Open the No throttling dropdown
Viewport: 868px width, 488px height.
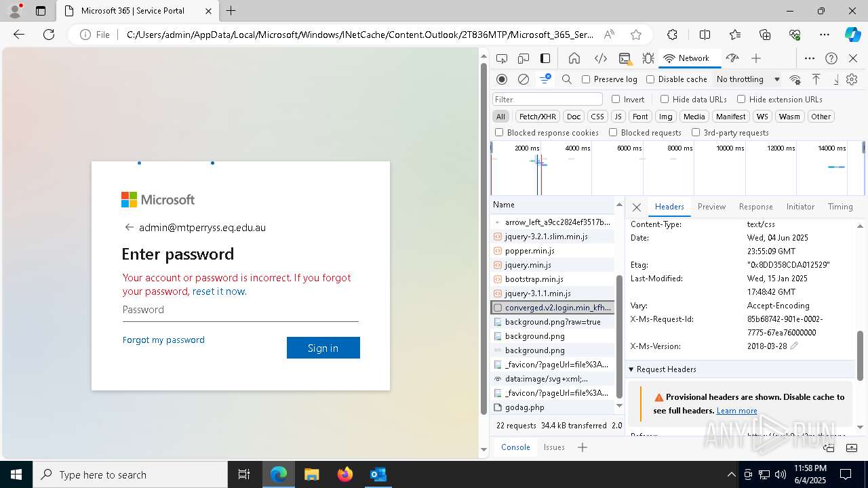pos(749,79)
